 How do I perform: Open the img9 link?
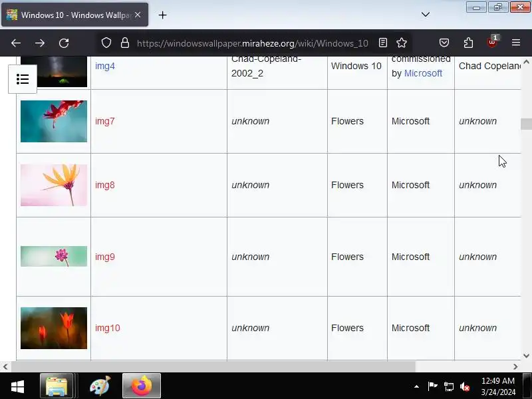(x=105, y=257)
